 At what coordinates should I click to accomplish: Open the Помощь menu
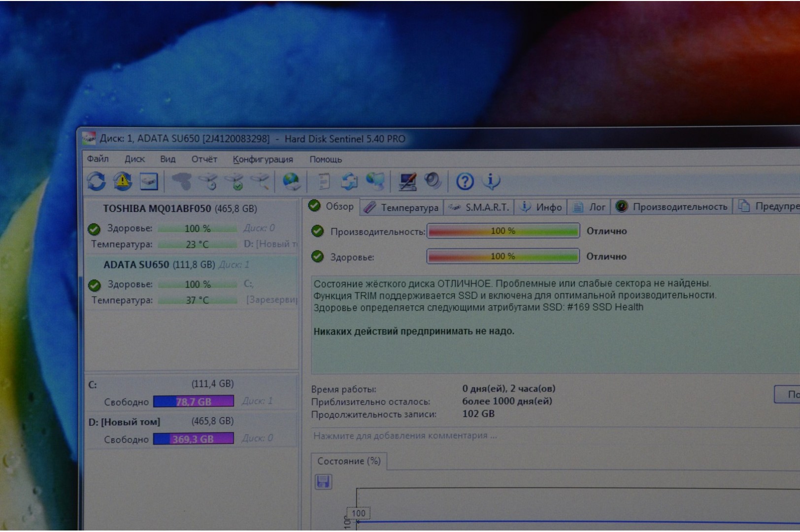[326, 160]
